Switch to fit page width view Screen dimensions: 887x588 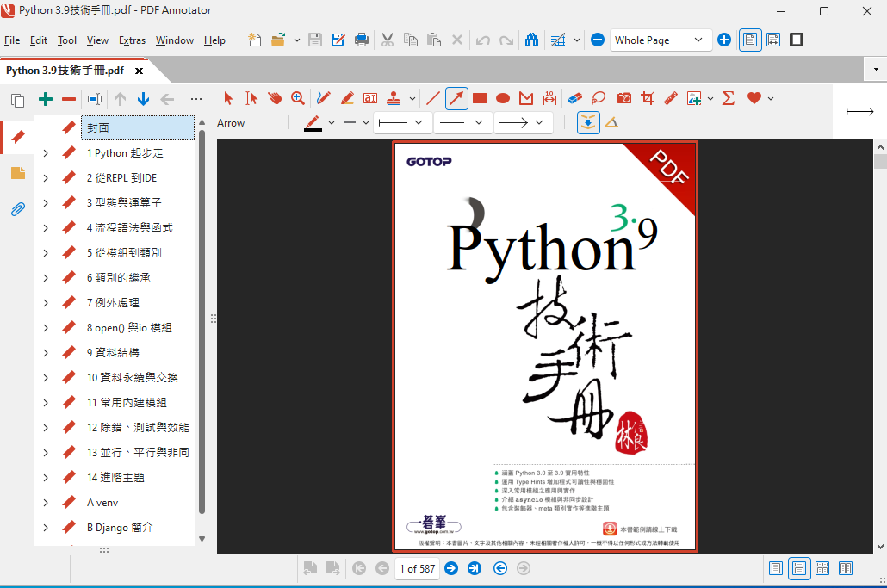click(x=773, y=40)
